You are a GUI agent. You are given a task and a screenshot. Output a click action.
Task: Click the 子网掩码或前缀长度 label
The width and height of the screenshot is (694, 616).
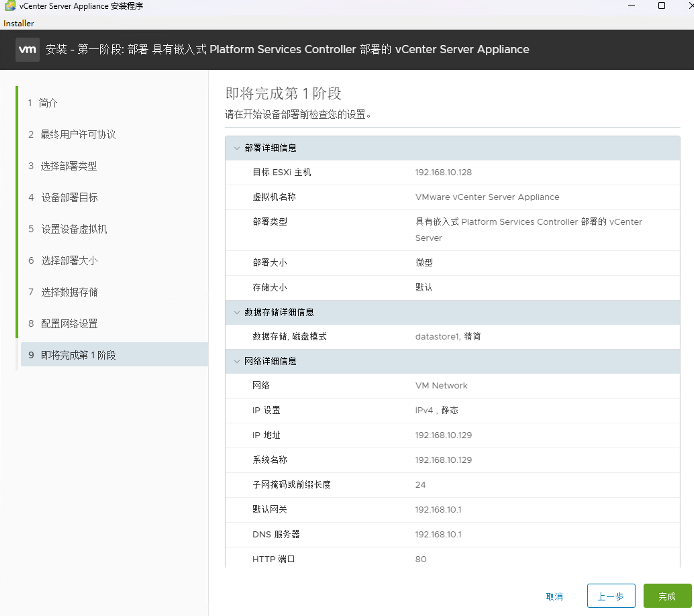point(292,485)
